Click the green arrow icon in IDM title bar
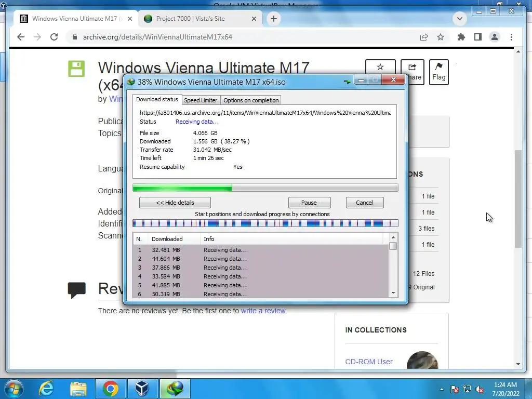The image size is (532, 399). tap(347, 82)
